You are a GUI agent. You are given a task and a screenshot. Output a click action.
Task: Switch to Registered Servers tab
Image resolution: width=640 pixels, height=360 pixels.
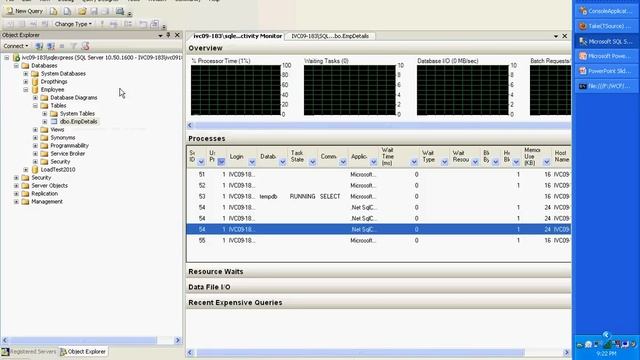(x=29, y=351)
